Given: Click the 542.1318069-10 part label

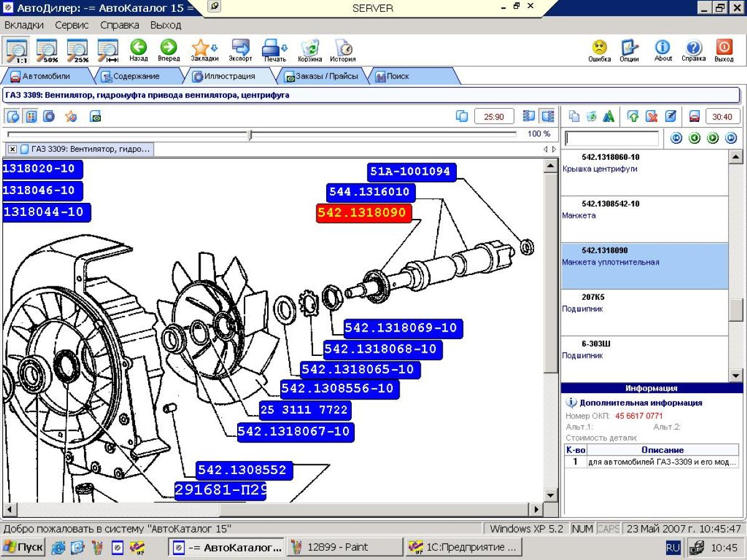Looking at the screenshot, I should tap(403, 328).
